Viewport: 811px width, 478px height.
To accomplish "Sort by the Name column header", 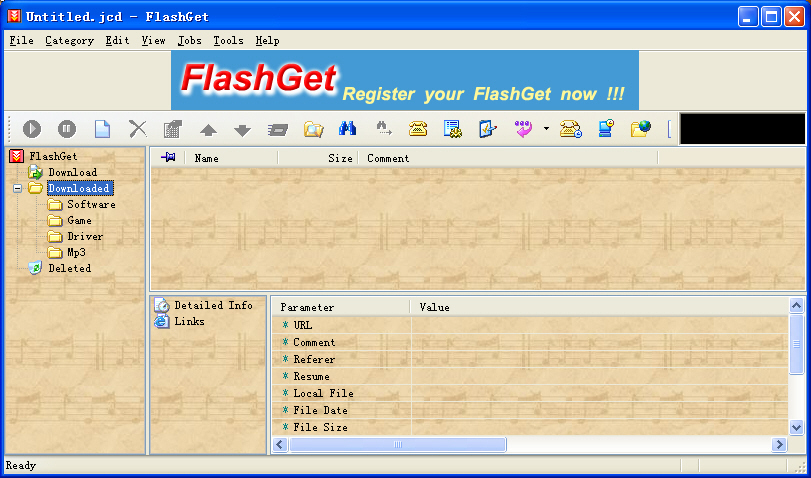I will tap(232, 158).
